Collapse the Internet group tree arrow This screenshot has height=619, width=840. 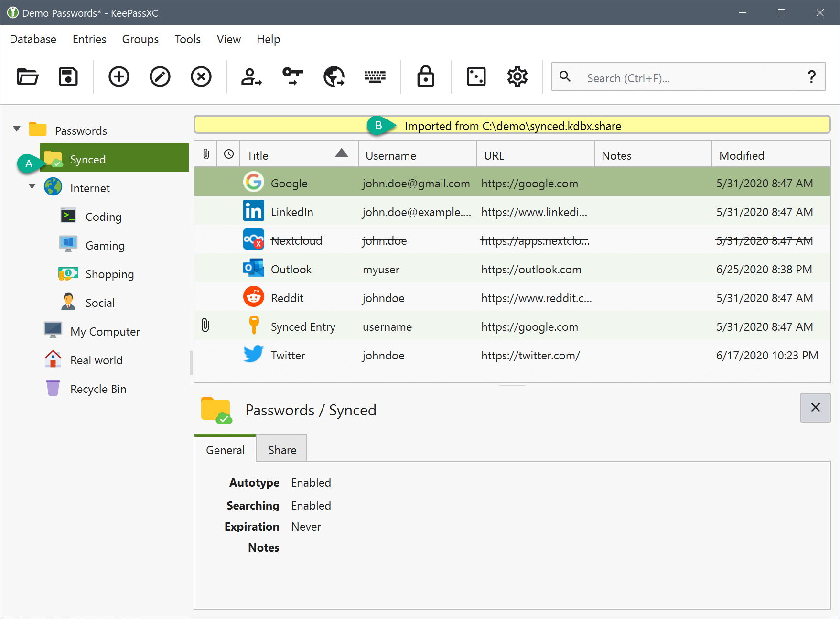point(32,186)
